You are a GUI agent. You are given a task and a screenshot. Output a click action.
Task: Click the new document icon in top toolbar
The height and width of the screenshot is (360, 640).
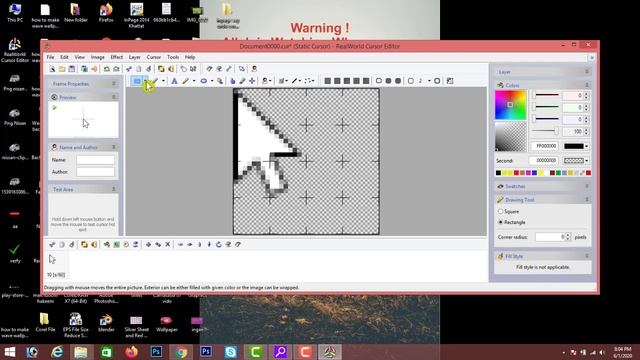(x=52, y=69)
